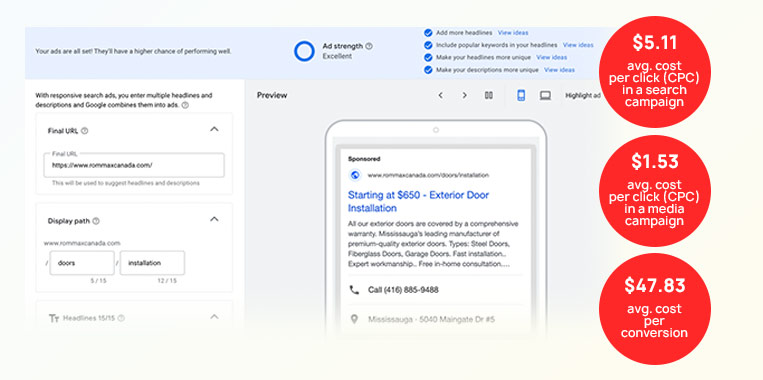Open View ideas for unique headlines

[x=551, y=57]
